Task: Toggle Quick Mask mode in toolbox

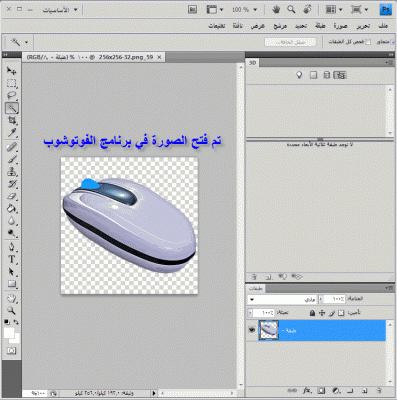Action: pos(12,351)
